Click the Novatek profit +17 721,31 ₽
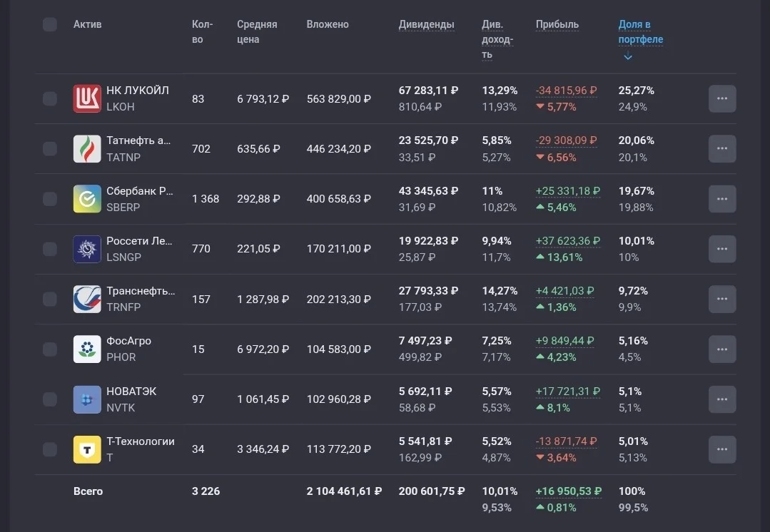 tap(567, 391)
